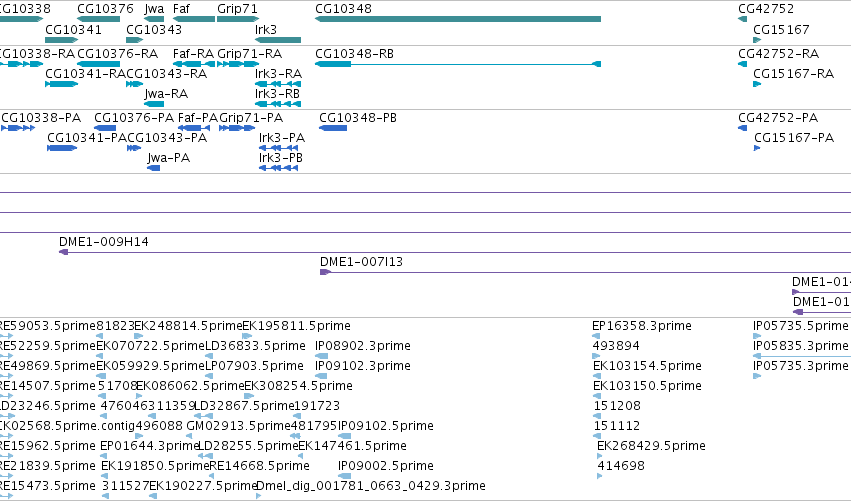This screenshot has width=851, height=501.
Task: Select the CG10343-PA protein label
Action: pyautogui.click(x=167, y=138)
